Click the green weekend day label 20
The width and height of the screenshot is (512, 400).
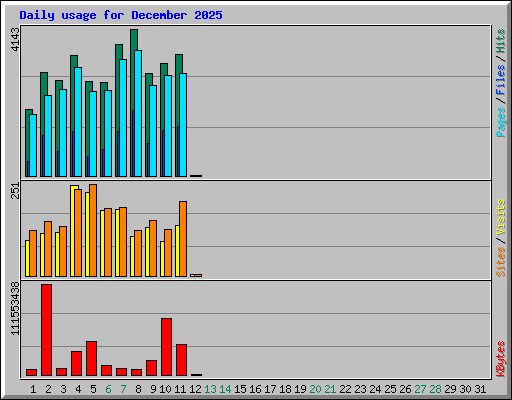pyautogui.click(x=315, y=389)
